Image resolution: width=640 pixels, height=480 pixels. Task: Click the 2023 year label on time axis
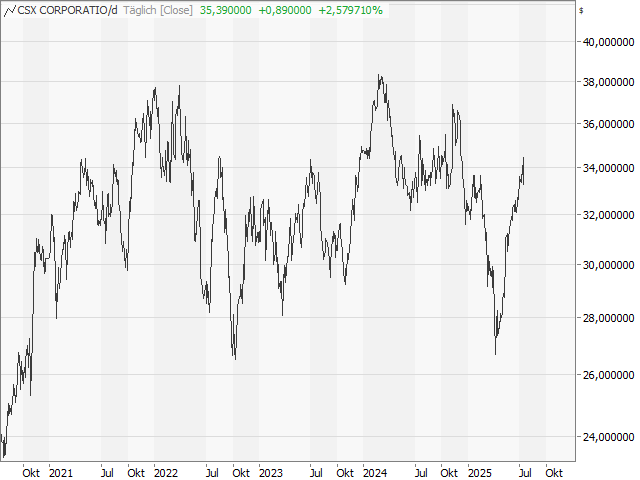tap(271, 473)
